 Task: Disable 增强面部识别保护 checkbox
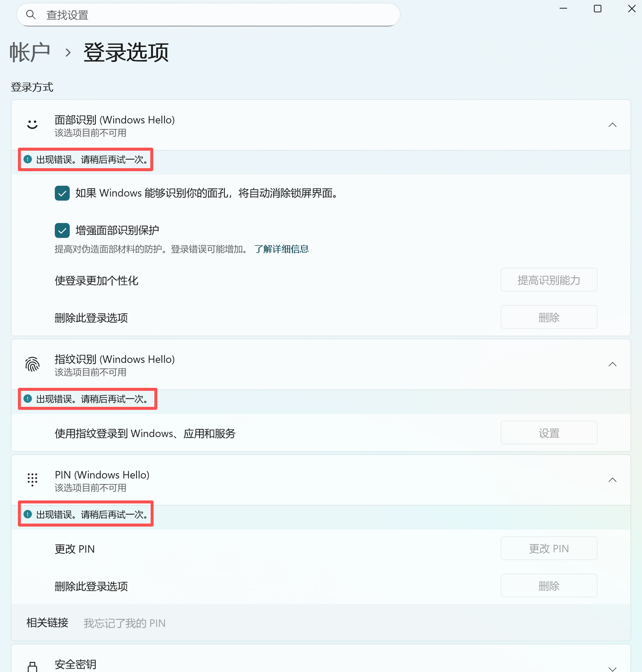(62, 230)
